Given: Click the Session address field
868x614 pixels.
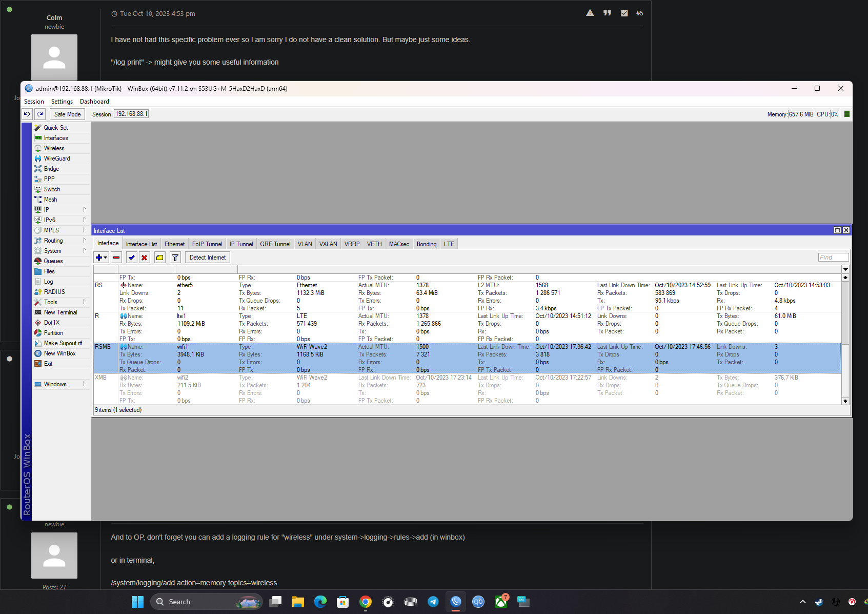Looking at the screenshot, I should click(131, 114).
